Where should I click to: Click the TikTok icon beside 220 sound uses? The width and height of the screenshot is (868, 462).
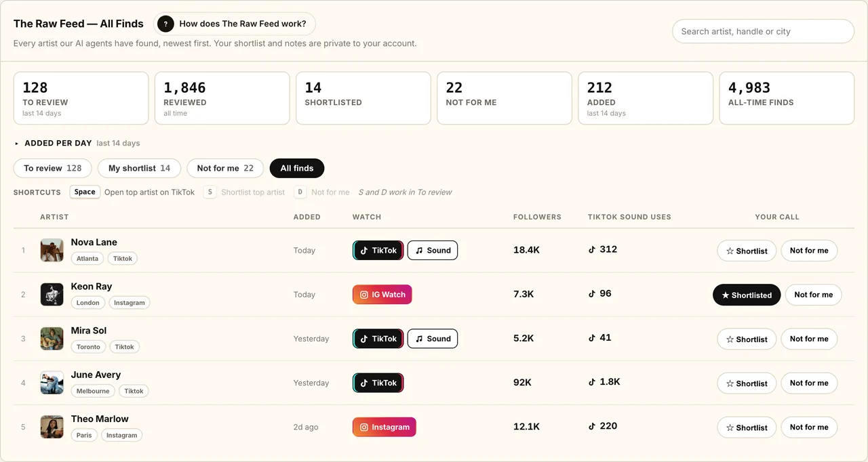click(592, 426)
